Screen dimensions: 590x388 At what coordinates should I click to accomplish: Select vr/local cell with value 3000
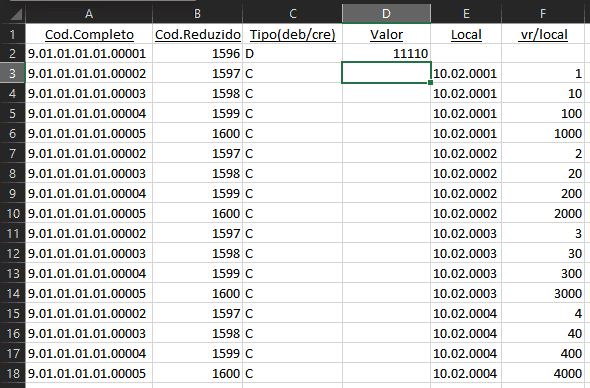[x=543, y=293]
